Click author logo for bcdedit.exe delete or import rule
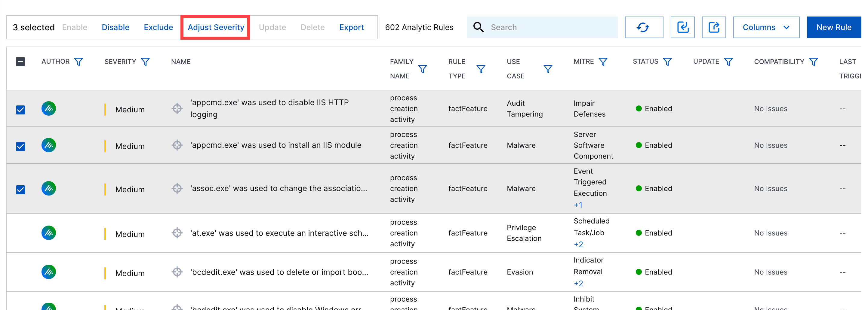Screen dimensions: 868x310 tap(48, 272)
